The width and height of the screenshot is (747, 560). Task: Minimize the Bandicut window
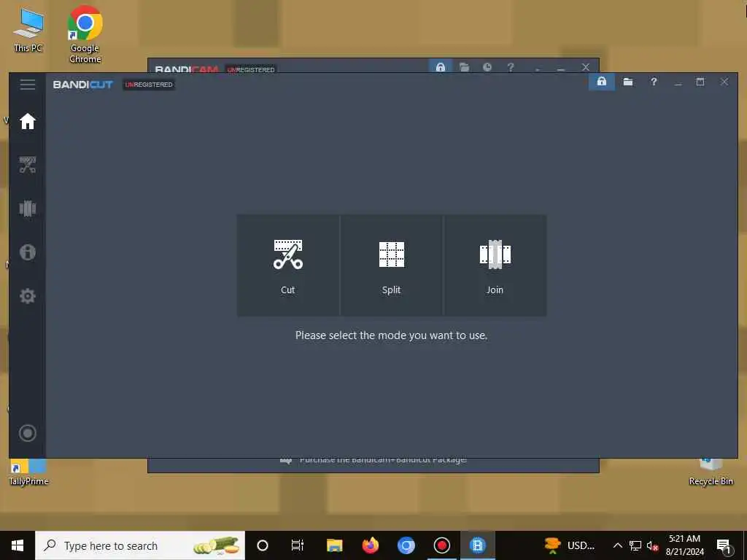pyautogui.click(x=678, y=83)
